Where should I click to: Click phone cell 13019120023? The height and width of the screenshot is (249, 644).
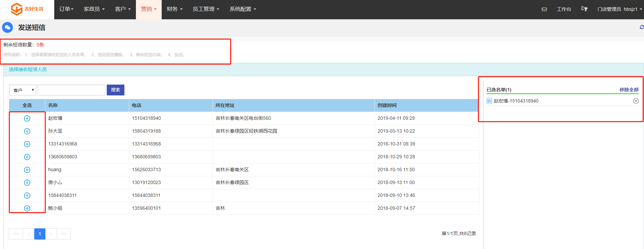click(x=146, y=182)
